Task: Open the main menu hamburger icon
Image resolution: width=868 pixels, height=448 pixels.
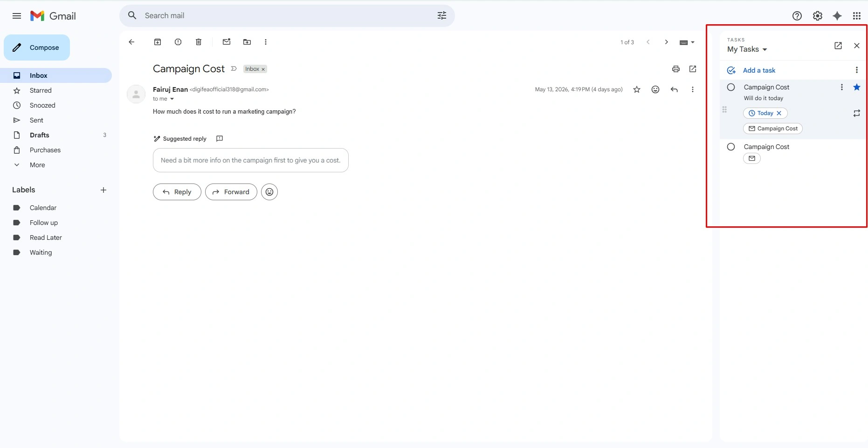Action: click(x=17, y=16)
